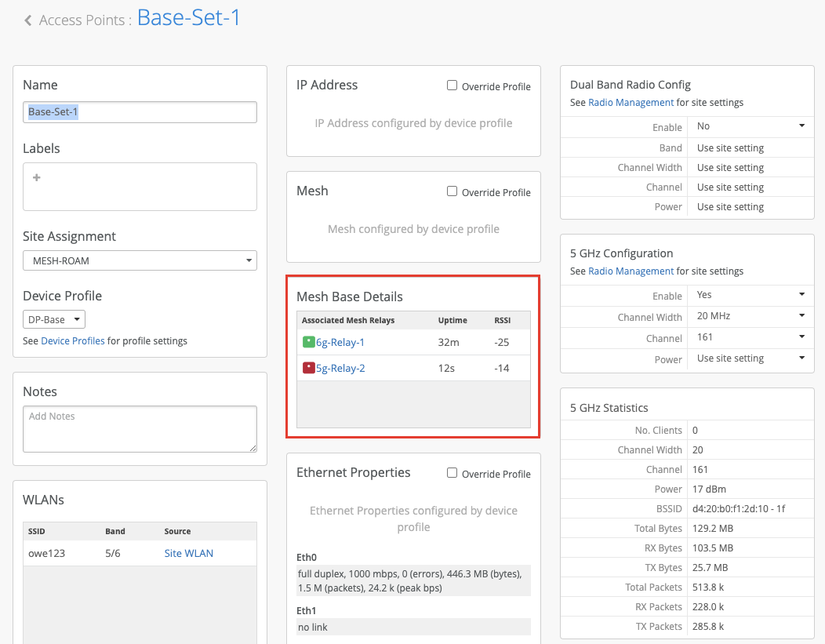Open the Site WLAN source link
Image resolution: width=825 pixels, height=644 pixels.
pyautogui.click(x=188, y=553)
